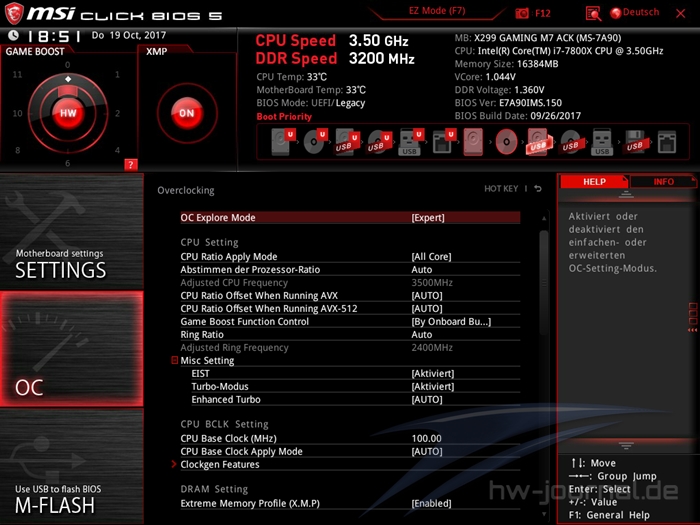Viewport: 700px width, 525px height.
Task: Open the M-FLASH BIOS flash section
Action: tap(71, 467)
